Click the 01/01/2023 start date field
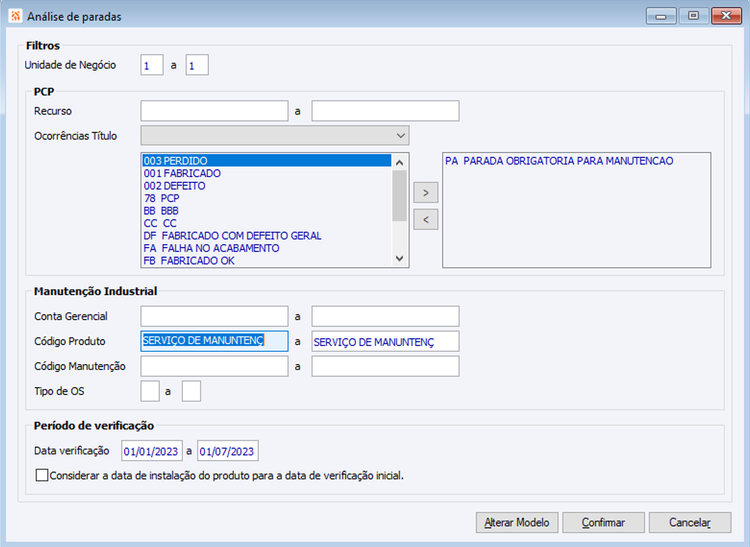750x547 pixels. coord(152,451)
